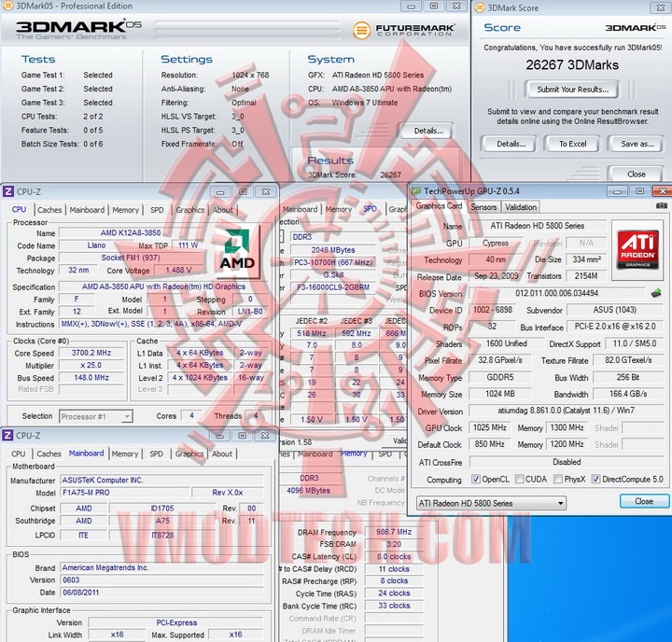672x642 pixels.
Task: Select the Validation tab in GPU-Z
Action: click(521, 207)
